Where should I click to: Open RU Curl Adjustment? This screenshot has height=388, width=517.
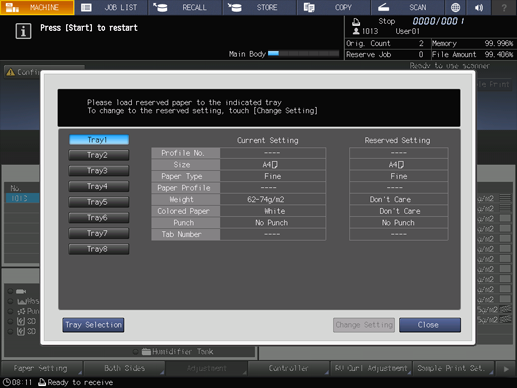371,368
